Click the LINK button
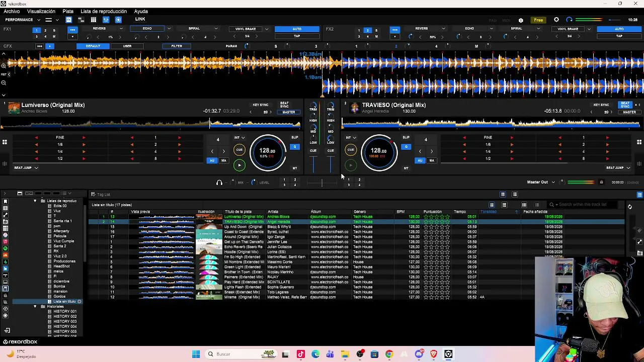Image resolution: width=644 pixels, height=362 pixels. 140,20
